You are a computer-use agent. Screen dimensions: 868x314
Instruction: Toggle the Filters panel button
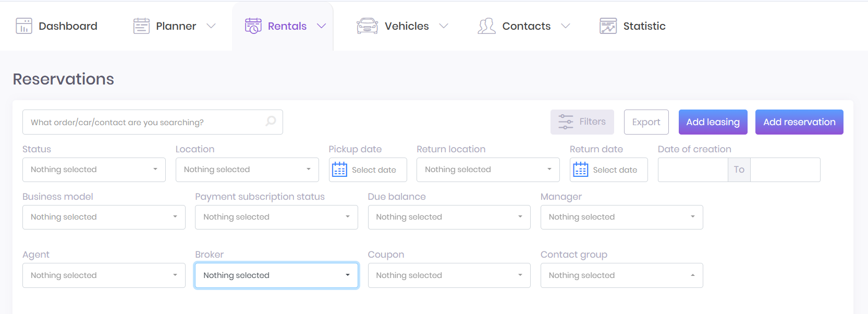click(582, 122)
